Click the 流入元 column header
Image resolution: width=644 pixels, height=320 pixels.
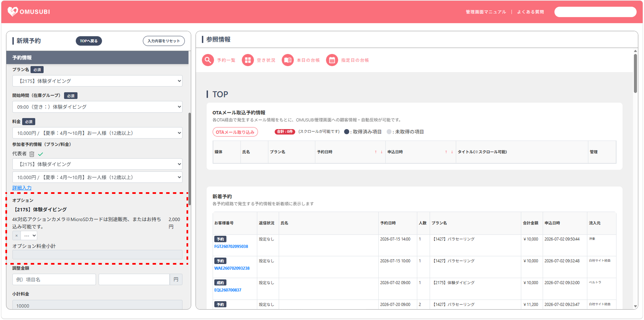602,223
